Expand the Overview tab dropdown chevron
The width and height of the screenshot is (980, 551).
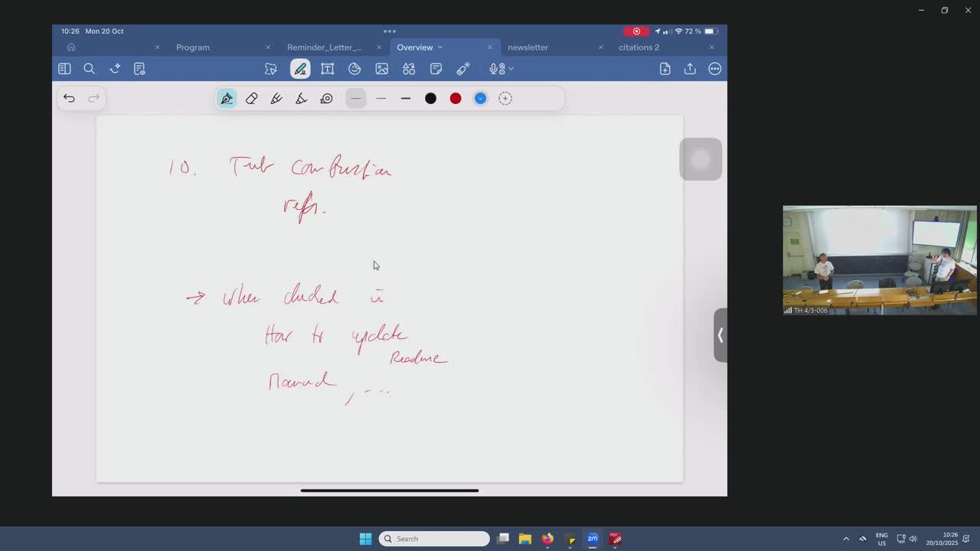440,47
